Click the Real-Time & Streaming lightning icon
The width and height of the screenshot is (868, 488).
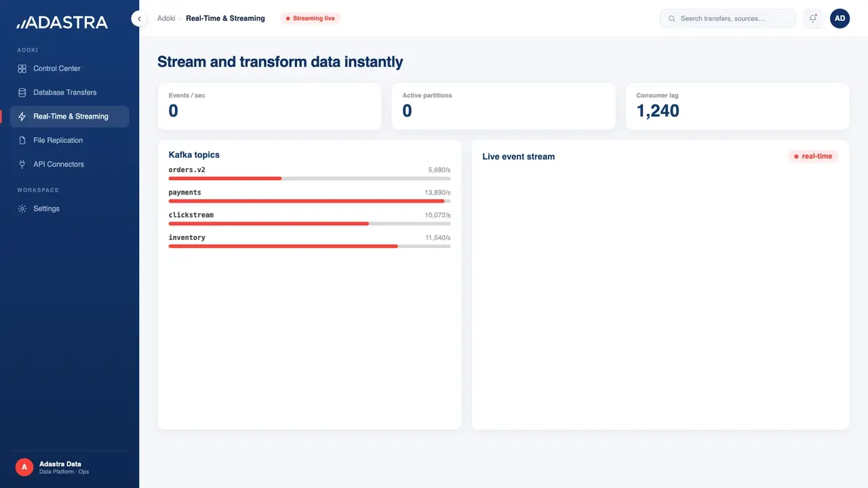pos(22,117)
